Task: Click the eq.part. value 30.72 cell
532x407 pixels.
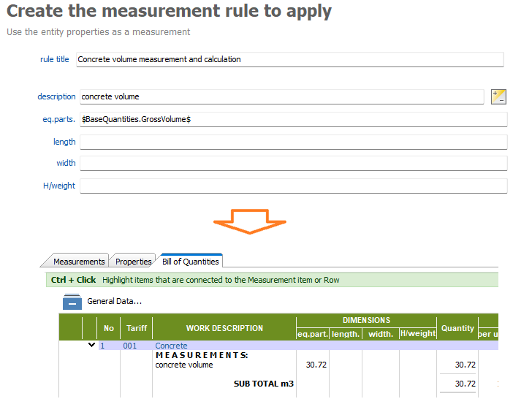Action: pos(315,365)
